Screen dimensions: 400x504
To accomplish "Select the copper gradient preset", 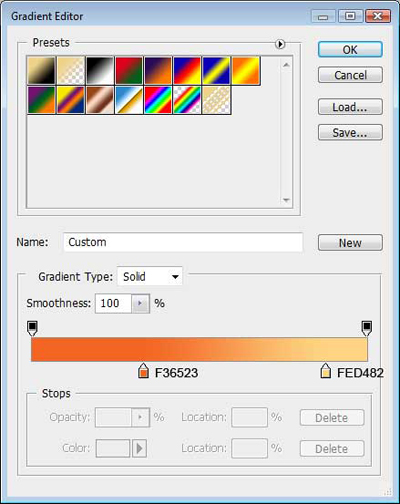I will click(x=100, y=100).
